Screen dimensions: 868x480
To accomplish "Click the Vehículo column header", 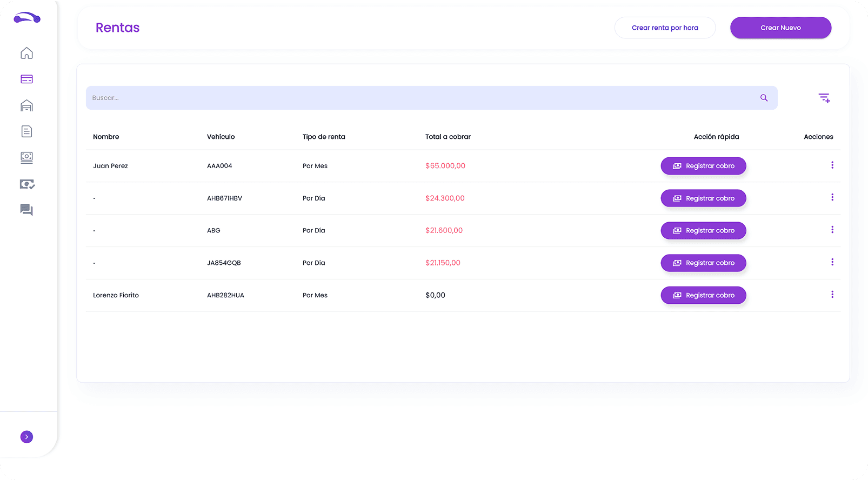I will (x=221, y=137).
